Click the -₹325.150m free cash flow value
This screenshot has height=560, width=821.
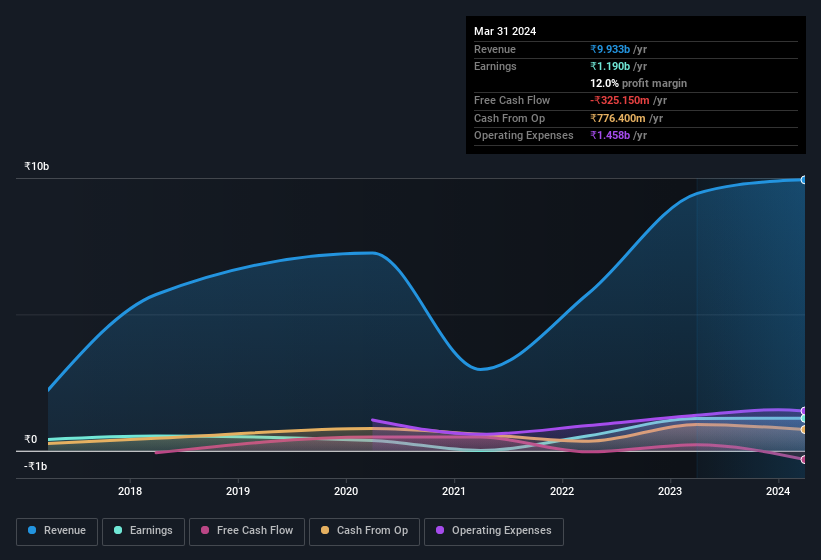pyautogui.click(x=620, y=100)
